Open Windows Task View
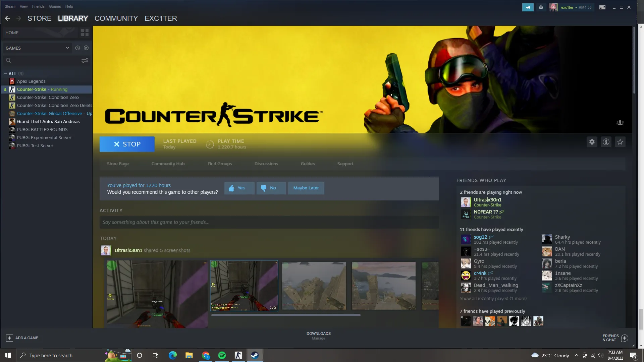The width and height of the screenshot is (644, 362). click(155, 355)
